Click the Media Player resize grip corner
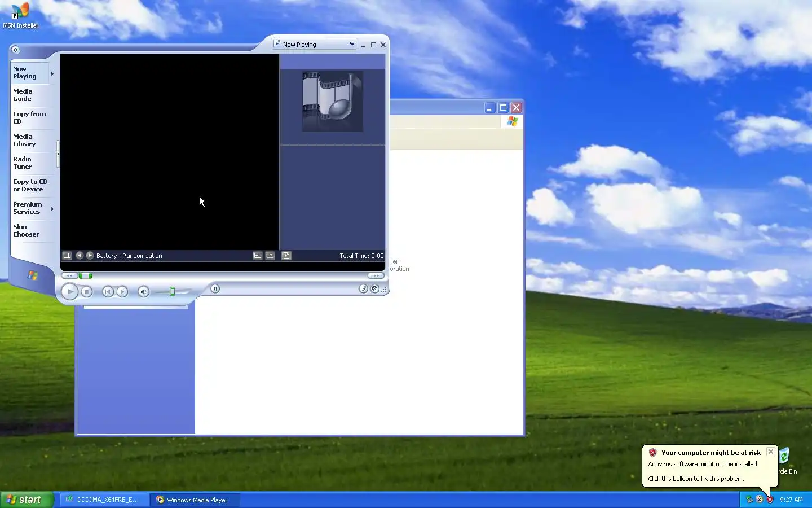812x508 pixels. point(385,290)
